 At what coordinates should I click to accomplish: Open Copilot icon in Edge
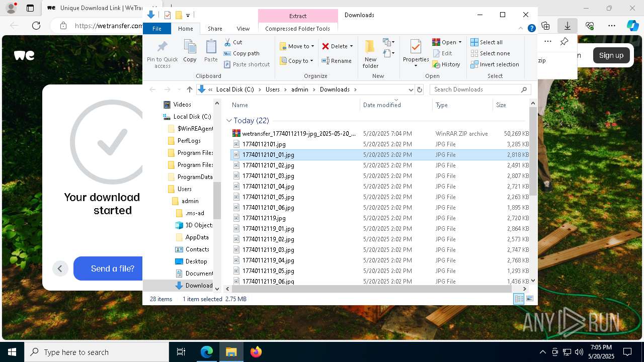pos(632,26)
